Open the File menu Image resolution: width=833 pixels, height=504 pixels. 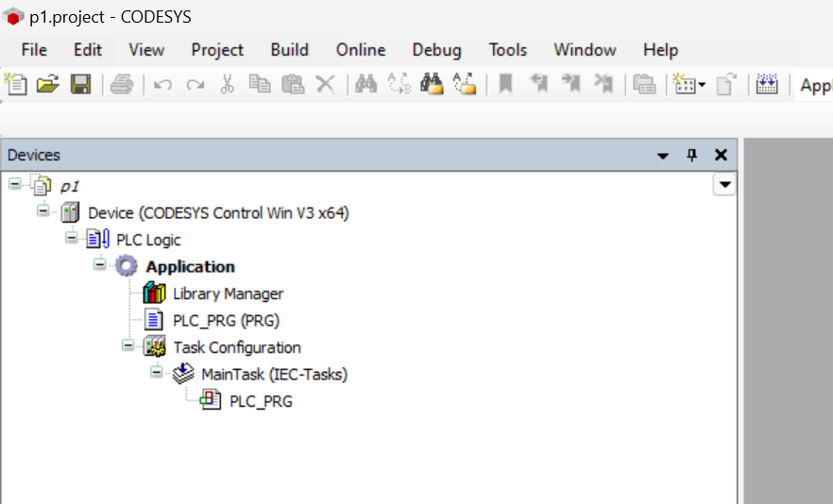[x=34, y=50]
